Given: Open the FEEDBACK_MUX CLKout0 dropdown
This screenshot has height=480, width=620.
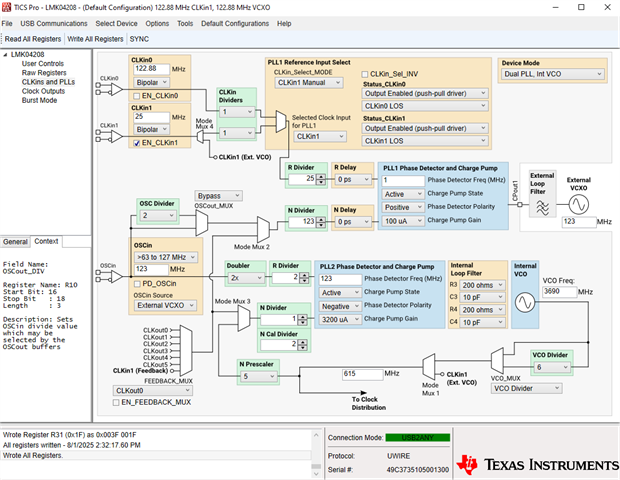Looking at the screenshot, I should pos(152,391).
